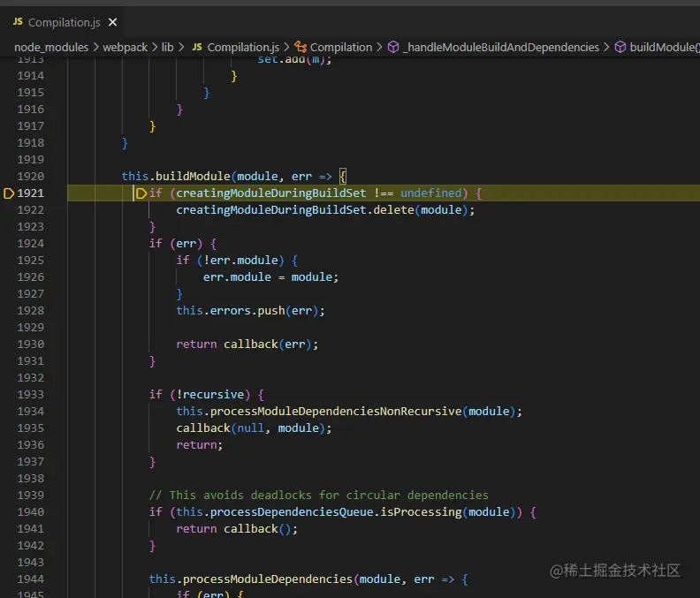
Task: Expand chevron after lib breadcrumb
Action: [x=181, y=47]
